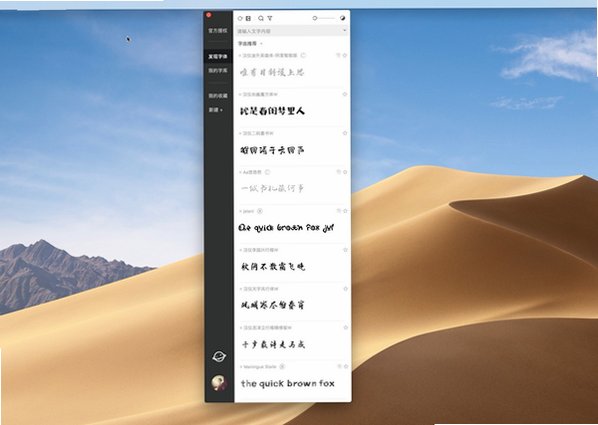
Task: Open the 我的字库 sidebar tab
Action: 218,71
